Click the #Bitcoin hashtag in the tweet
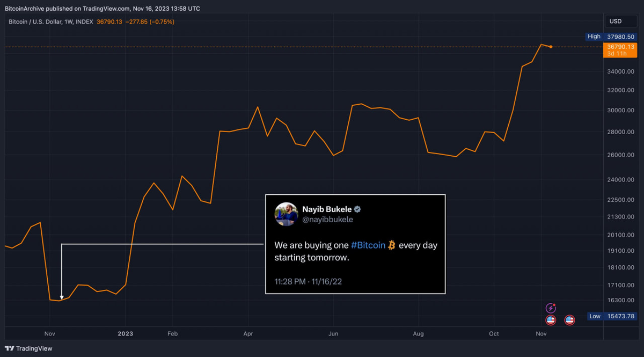The image size is (644, 357). (x=368, y=245)
